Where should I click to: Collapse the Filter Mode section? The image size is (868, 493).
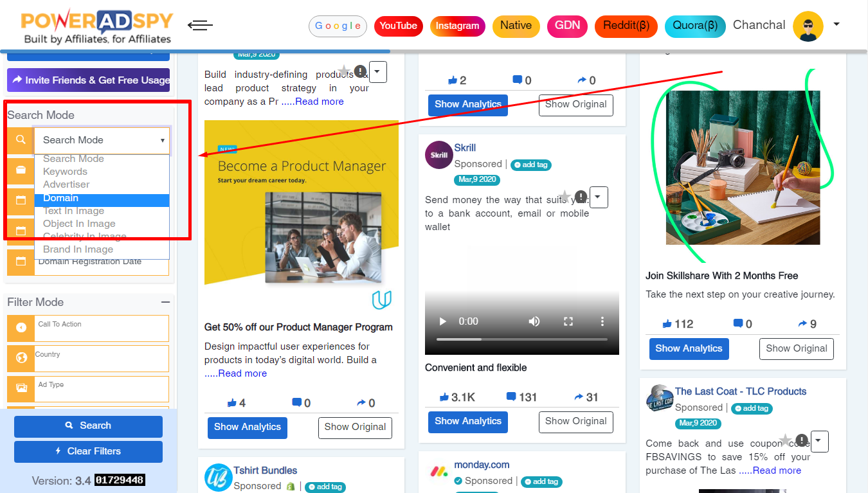click(x=165, y=302)
